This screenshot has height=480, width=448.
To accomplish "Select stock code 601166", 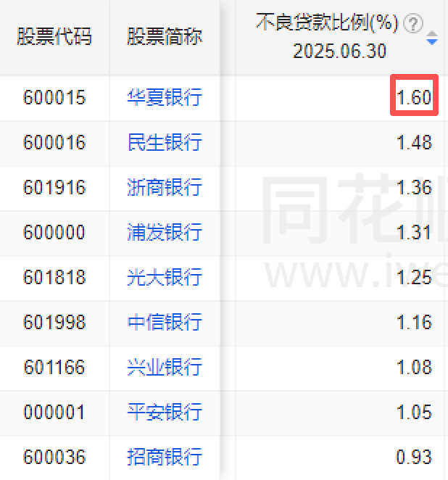I will point(54,368).
